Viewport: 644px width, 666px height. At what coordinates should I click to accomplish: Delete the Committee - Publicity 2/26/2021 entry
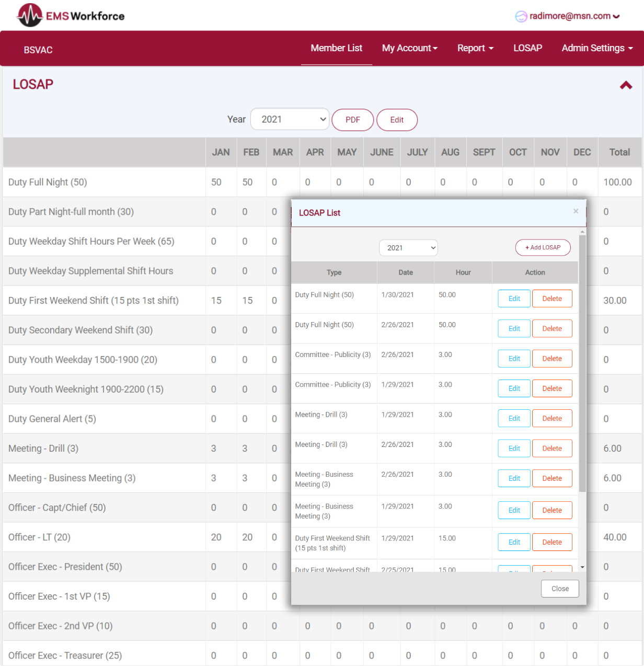tap(551, 359)
